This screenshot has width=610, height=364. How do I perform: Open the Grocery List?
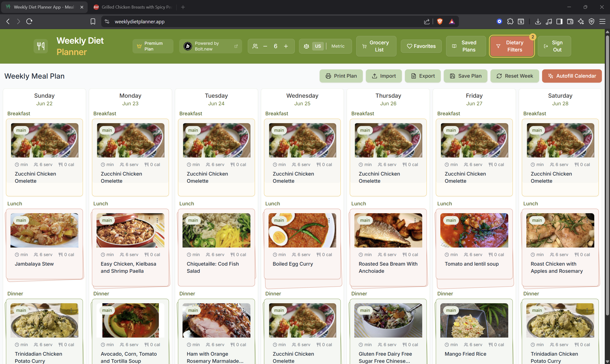click(376, 46)
